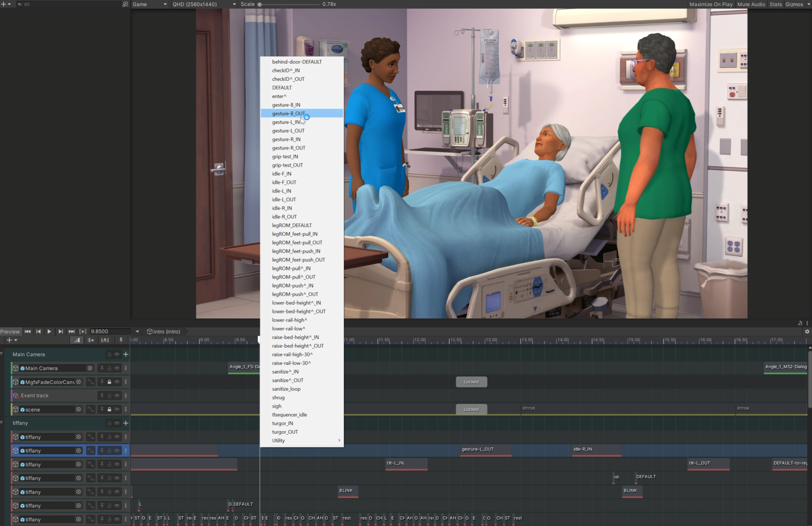Click skip-to-end playback control
This screenshot has width=812, height=526.
pos(70,331)
